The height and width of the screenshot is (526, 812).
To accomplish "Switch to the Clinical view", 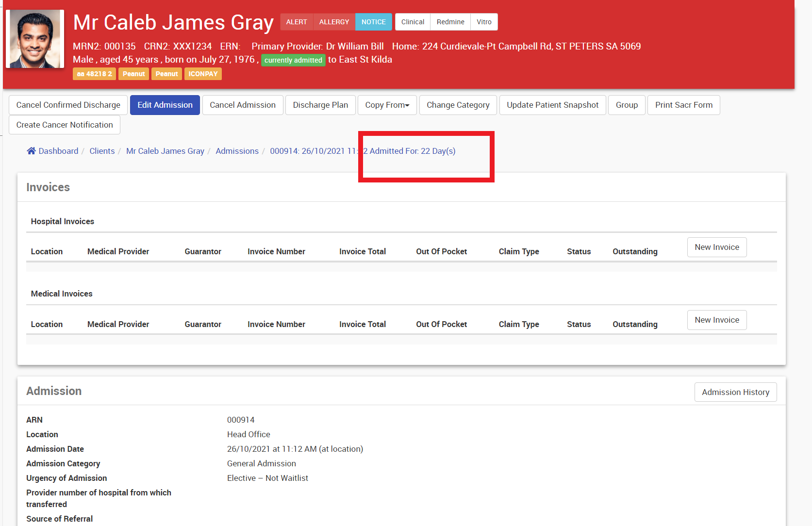I will tap(413, 22).
